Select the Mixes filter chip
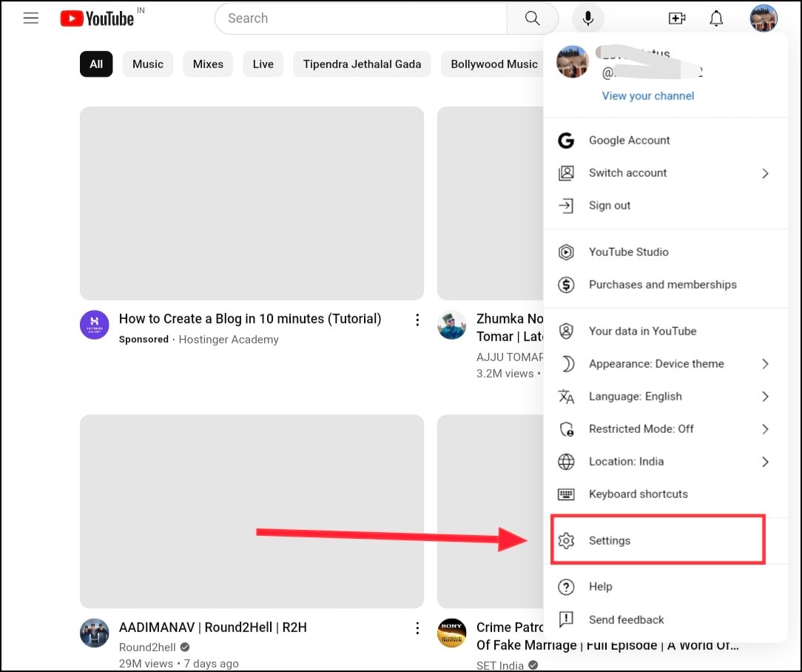The height and width of the screenshot is (672, 802). (x=208, y=64)
